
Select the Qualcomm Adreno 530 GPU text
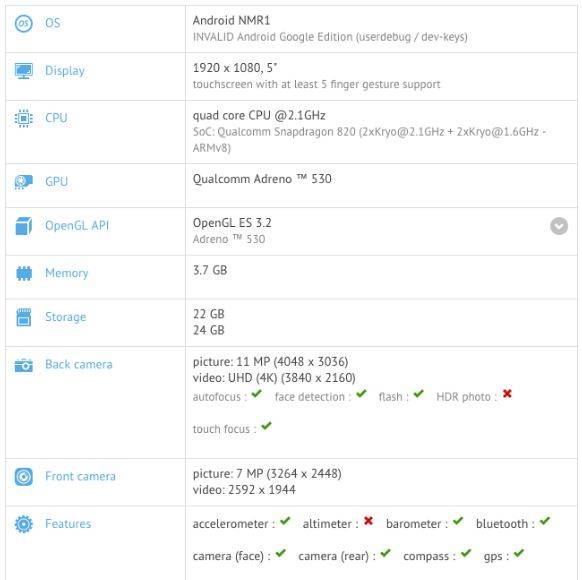262,179
